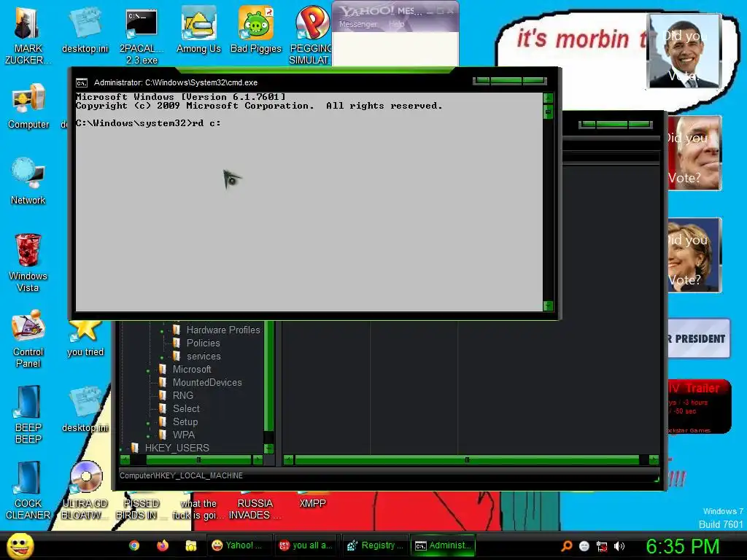Image resolution: width=747 pixels, height=560 pixels.
Task: Launch Firefox from the taskbar
Action: [x=163, y=545]
